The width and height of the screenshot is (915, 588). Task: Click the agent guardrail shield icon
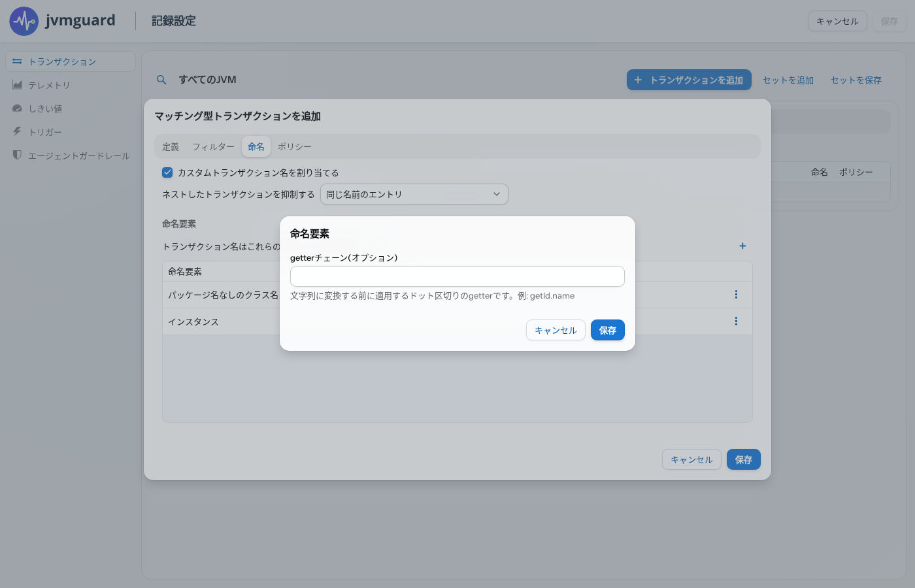point(17,155)
